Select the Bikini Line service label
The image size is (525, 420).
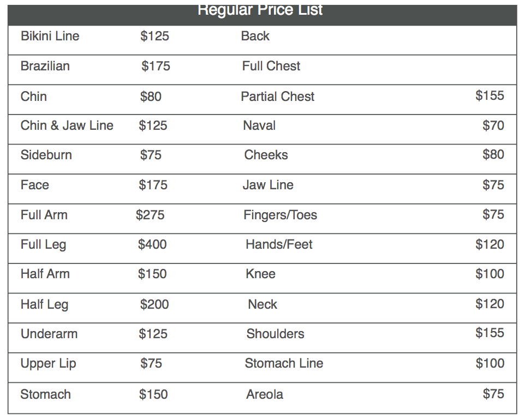50,36
